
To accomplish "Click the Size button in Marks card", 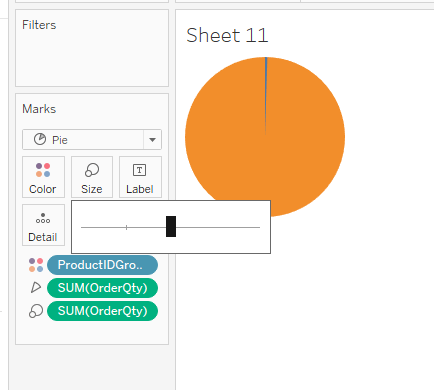I will point(92,177).
